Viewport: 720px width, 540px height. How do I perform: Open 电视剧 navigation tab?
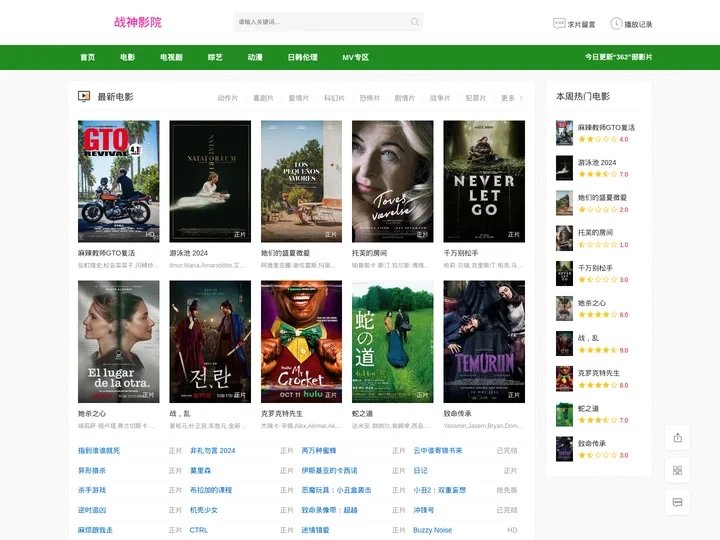point(171,57)
